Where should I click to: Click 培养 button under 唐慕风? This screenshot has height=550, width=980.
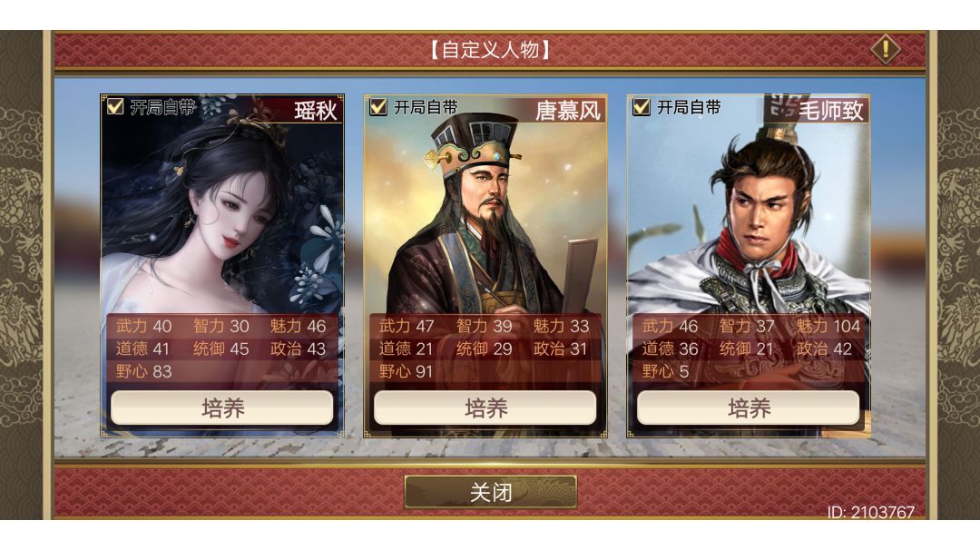click(485, 408)
